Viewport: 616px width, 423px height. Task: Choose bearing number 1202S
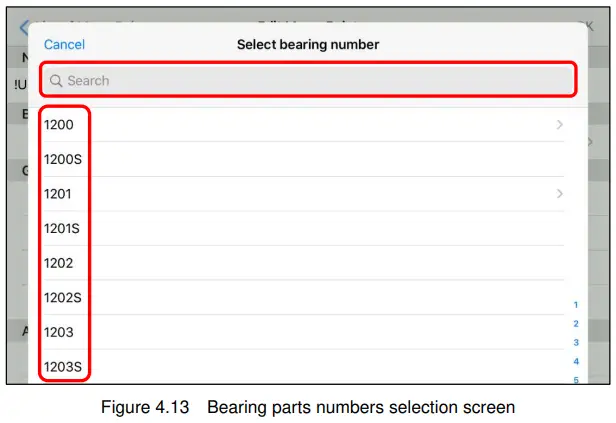tap(62, 297)
